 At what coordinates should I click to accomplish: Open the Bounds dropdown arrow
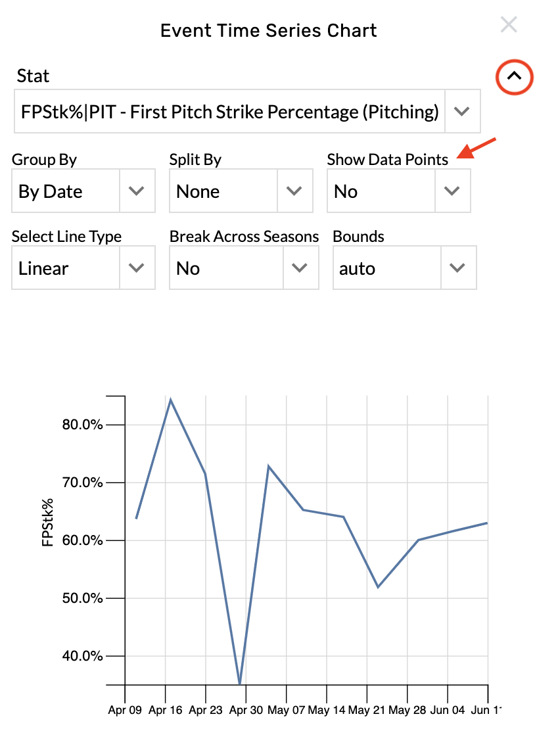point(457,268)
